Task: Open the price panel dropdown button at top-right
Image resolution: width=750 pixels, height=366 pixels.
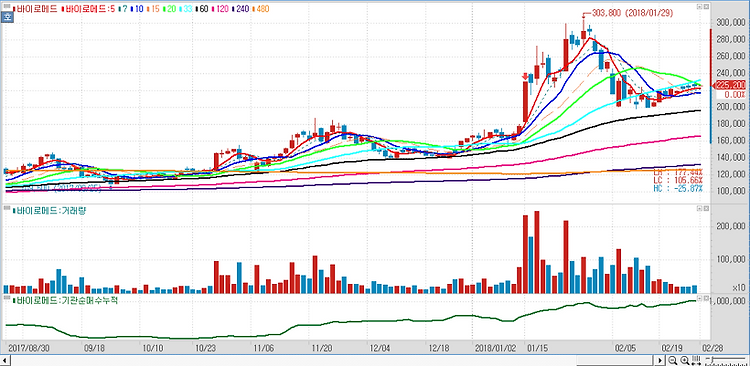Action: 699,7
